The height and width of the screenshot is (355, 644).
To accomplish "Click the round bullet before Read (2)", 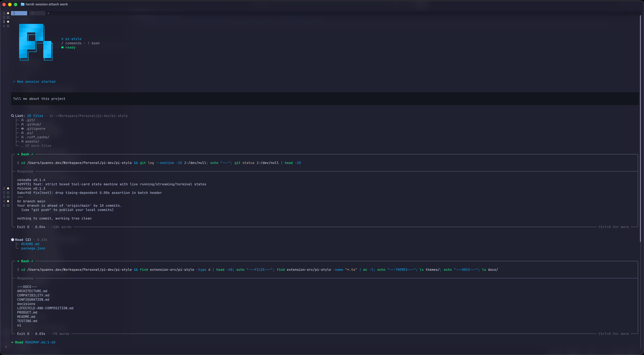I will [x=13, y=240].
